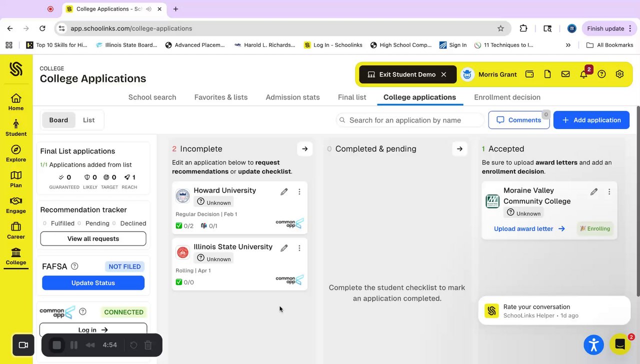Select the College applications tab
The height and width of the screenshot is (364, 640).
[419, 97]
